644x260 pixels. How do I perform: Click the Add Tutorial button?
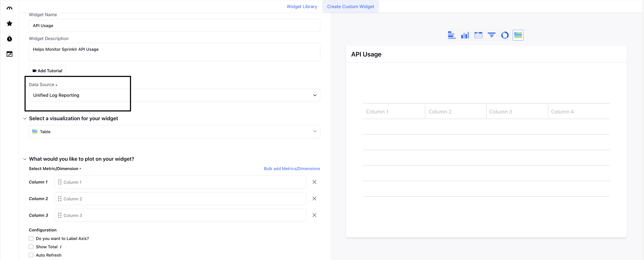pyautogui.click(x=47, y=71)
